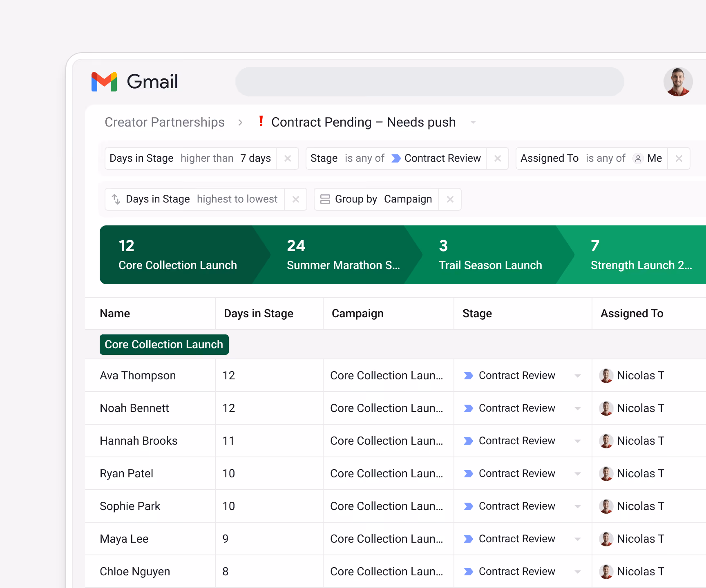Edit the Stage is any of filter
706x588 pixels.
tap(396, 158)
